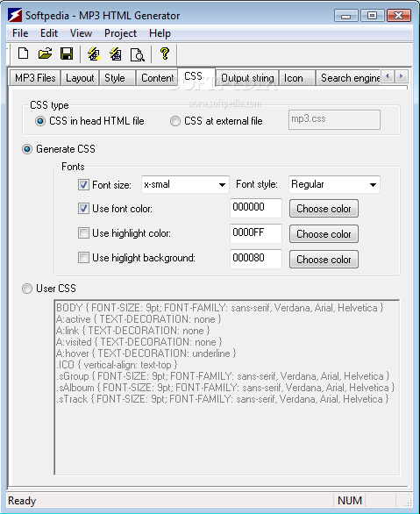This screenshot has height=514, width=420.
Task: Click the window resize grip in status bar
Action: 408,503
